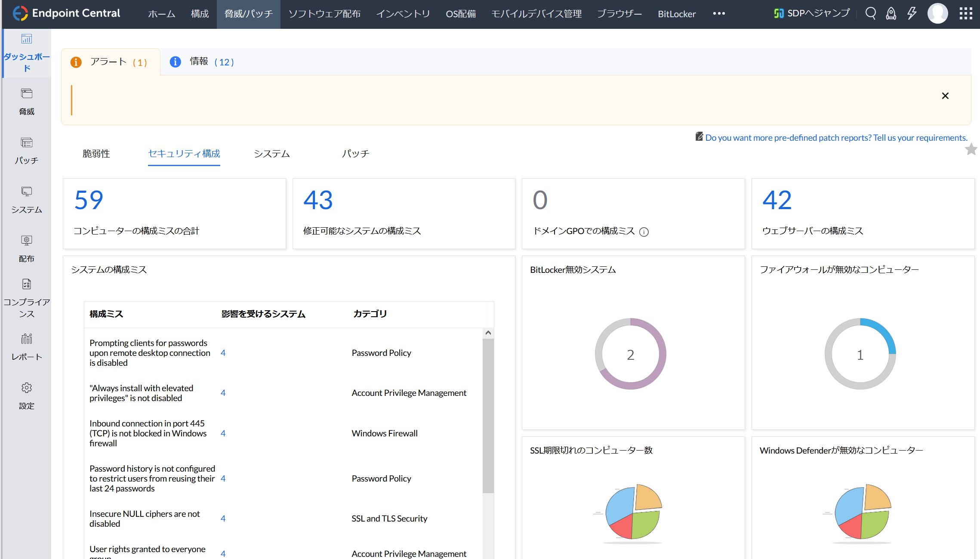The width and height of the screenshot is (980, 559).
Task: Open the レポート sidebar icon
Action: pyautogui.click(x=27, y=346)
